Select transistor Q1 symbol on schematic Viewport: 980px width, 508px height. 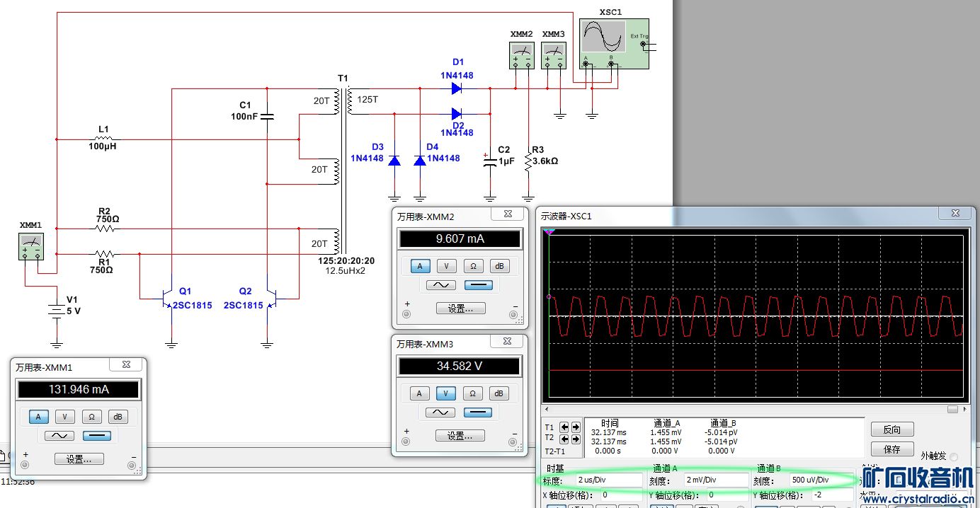tap(168, 299)
